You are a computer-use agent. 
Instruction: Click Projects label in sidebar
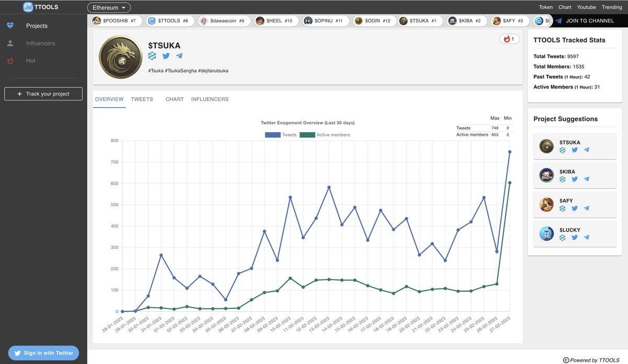coord(37,26)
